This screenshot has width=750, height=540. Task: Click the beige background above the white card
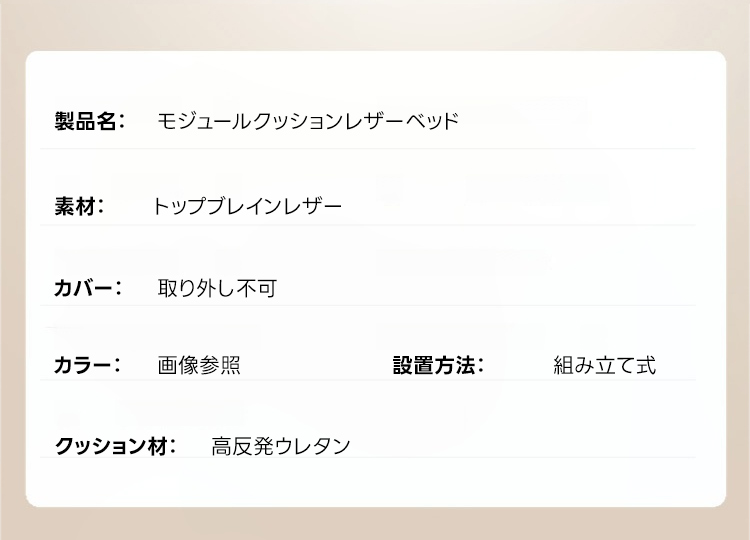point(375,24)
